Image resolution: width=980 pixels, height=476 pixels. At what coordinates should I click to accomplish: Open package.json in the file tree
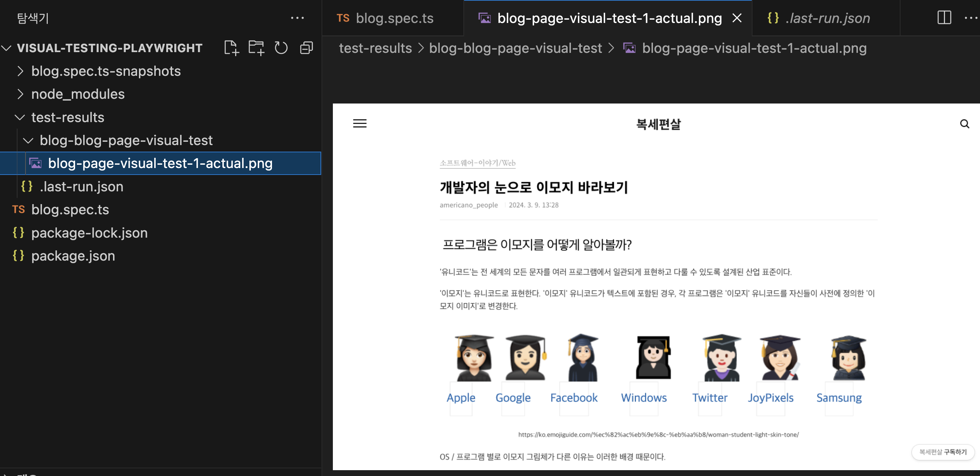click(73, 256)
